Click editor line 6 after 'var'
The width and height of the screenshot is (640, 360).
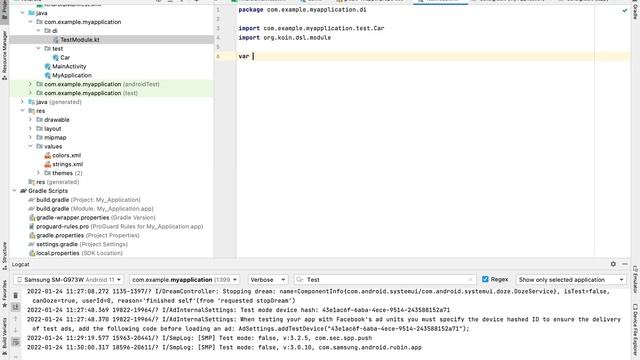pos(253,56)
